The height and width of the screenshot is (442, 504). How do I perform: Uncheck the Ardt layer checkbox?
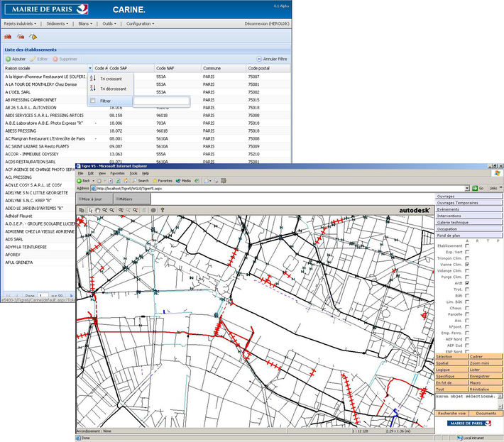click(467, 283)
